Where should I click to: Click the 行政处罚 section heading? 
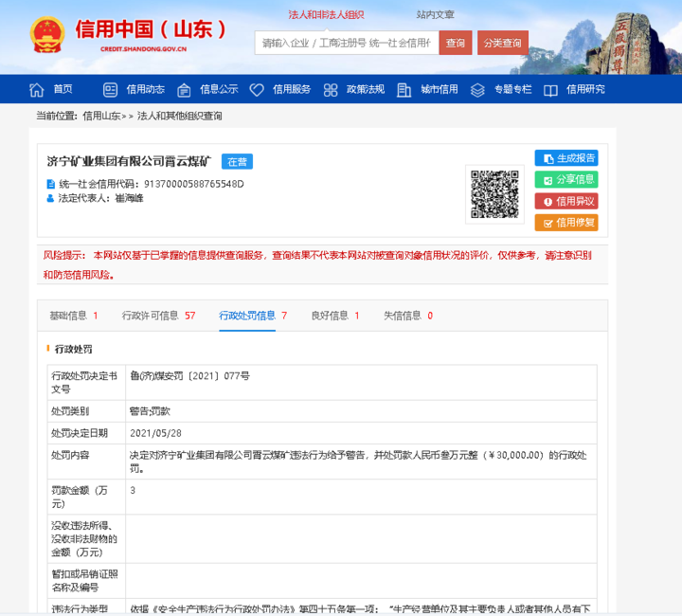tap(74, 349)
